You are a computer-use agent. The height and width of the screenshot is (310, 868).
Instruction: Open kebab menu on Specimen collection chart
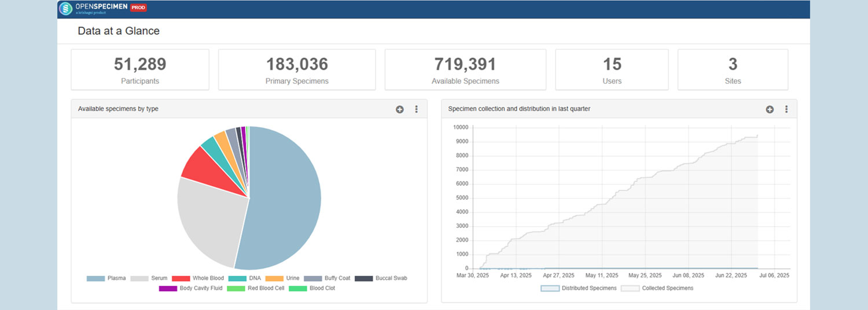(786, 109)
